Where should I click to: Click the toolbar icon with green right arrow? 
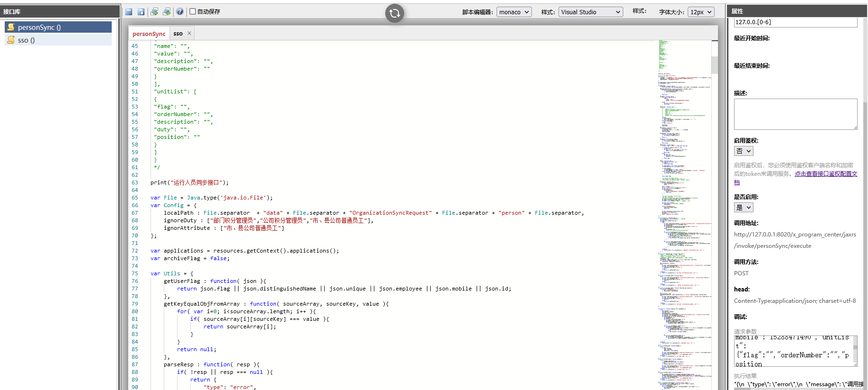[x=154, y=12]
